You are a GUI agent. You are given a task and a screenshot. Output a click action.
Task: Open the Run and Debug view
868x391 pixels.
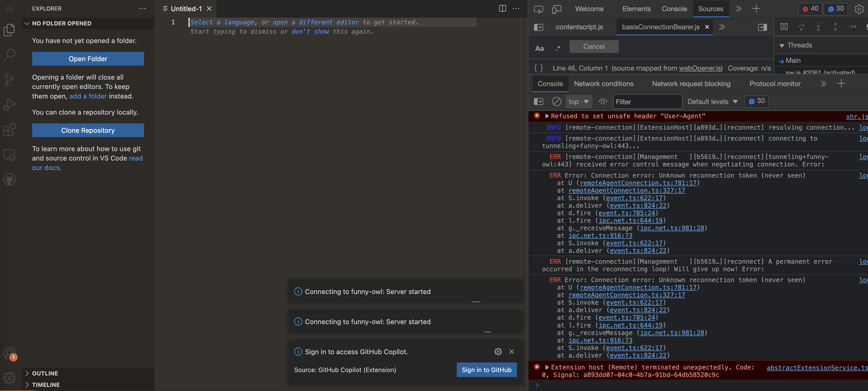pyautogui.click(x=9, y=104)
